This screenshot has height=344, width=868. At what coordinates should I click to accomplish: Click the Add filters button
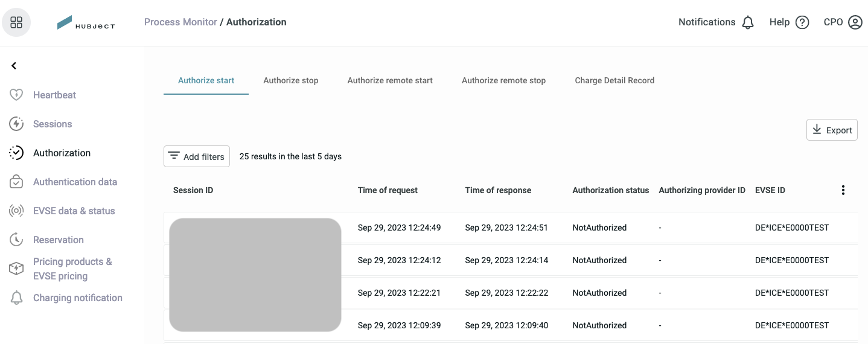click(x=197, y=156)
